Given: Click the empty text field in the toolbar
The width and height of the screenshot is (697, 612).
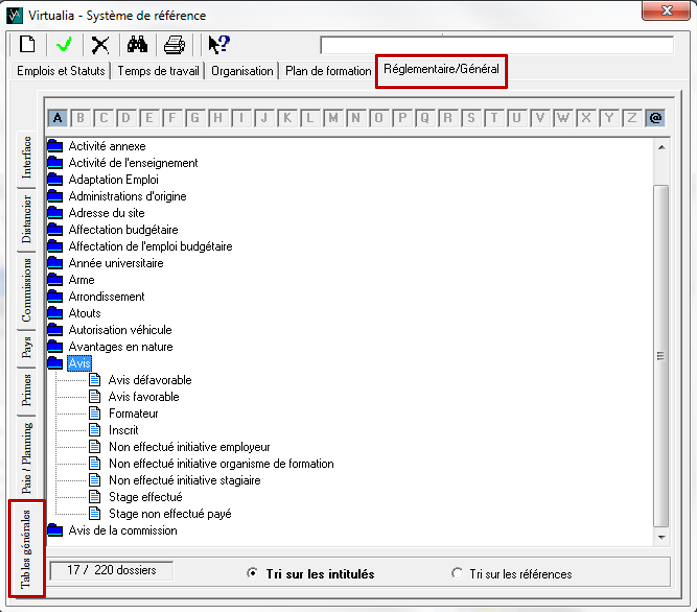Looking at the screenshot, I should (x=497, y=45).
